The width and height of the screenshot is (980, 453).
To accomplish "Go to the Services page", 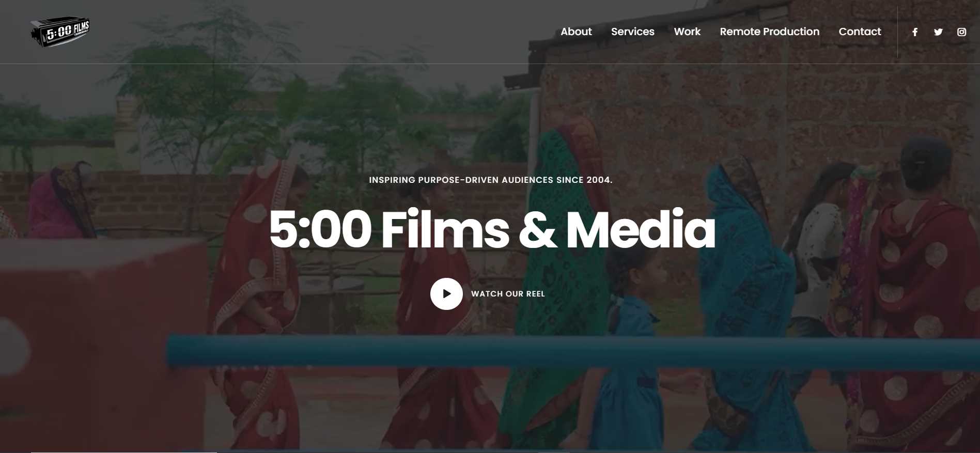I will click(632, 32).
